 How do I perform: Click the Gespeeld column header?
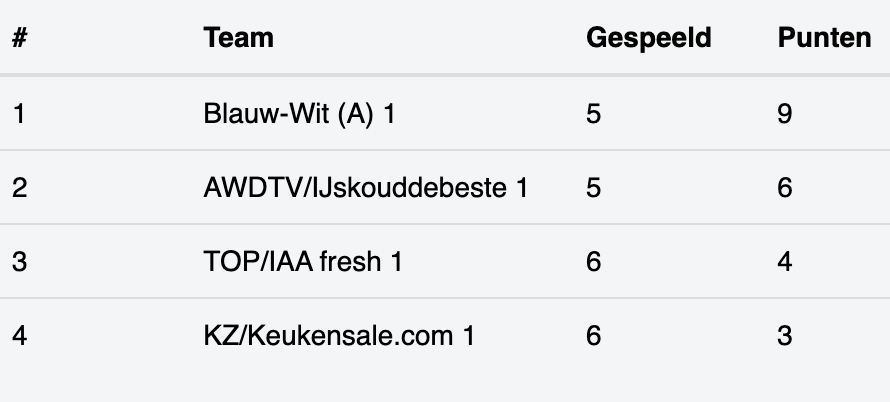coord(649,38)
